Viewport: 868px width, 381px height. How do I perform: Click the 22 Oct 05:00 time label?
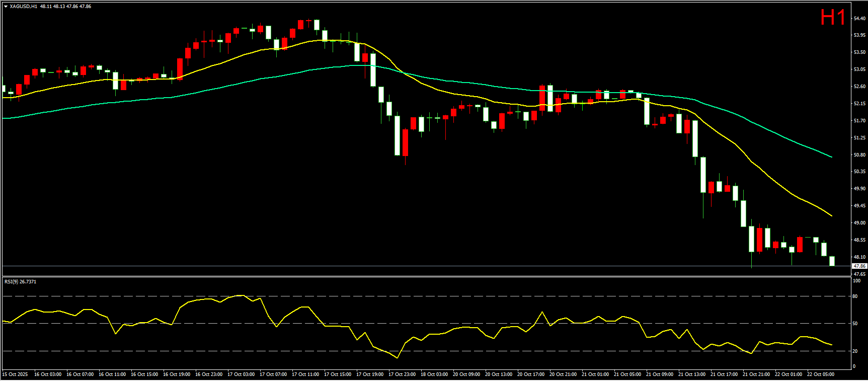pyautogui.click(x=821, y=374)
